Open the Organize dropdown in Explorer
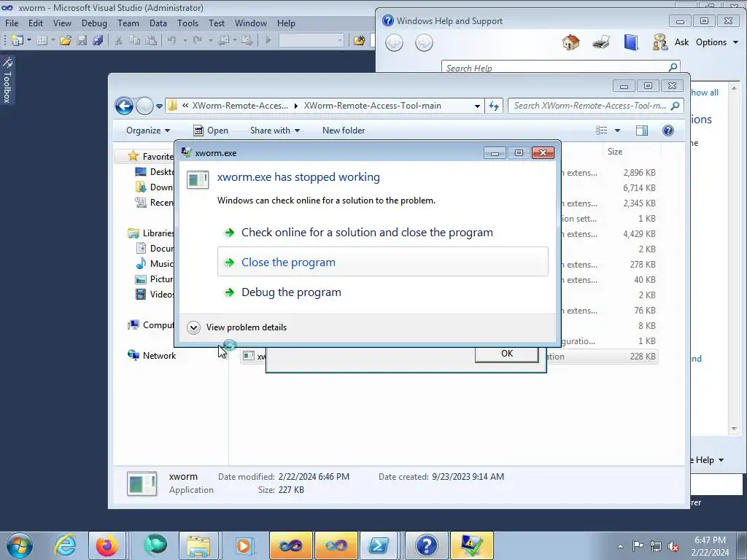747x560 pixels. 147,131
